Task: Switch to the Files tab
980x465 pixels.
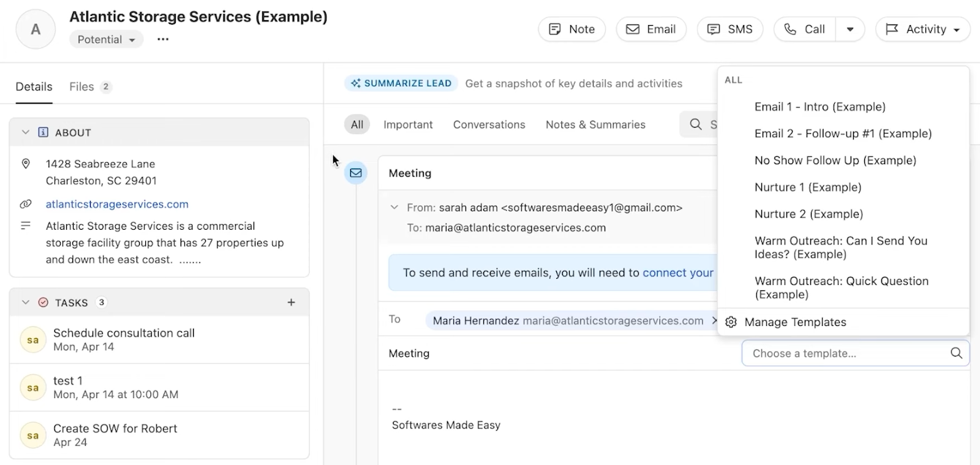Action: tap(81, 87)
